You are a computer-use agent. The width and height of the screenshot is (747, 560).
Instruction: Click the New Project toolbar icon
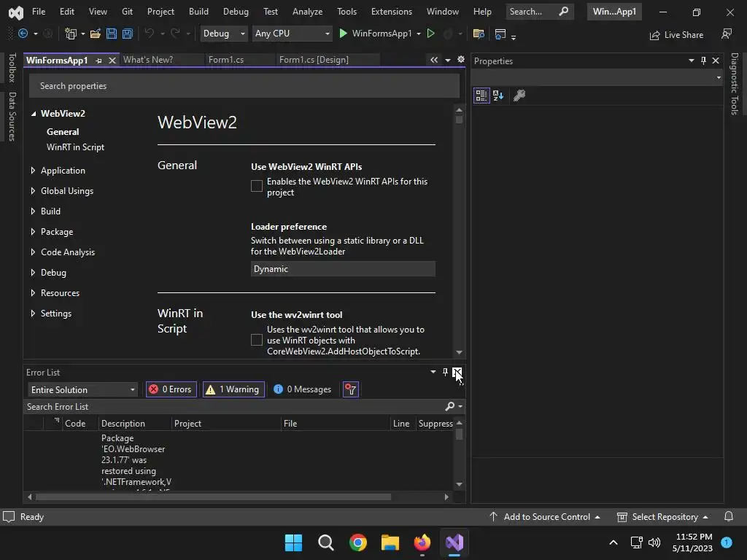tap(71, 34)
